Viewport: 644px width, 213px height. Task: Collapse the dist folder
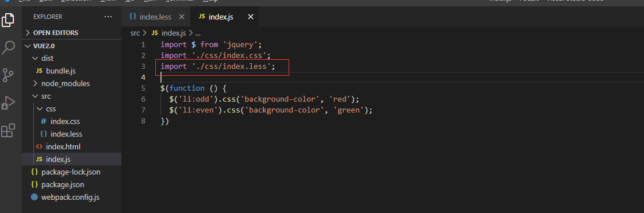(71, 59)
